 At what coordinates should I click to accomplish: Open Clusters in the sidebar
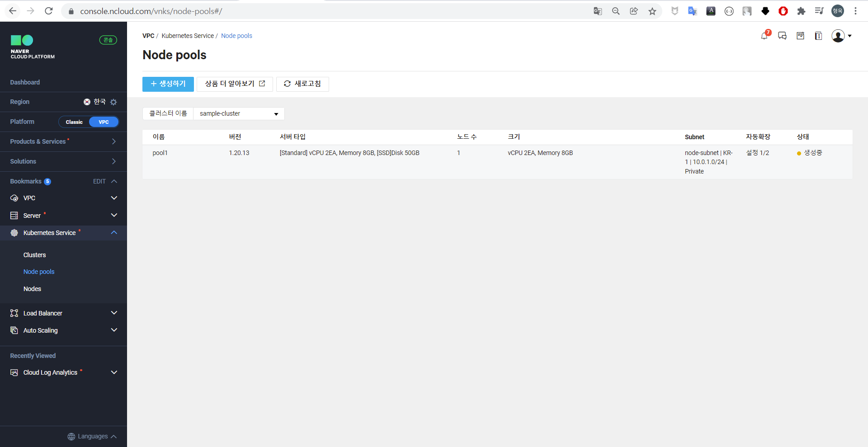click(x=34, y=255)
